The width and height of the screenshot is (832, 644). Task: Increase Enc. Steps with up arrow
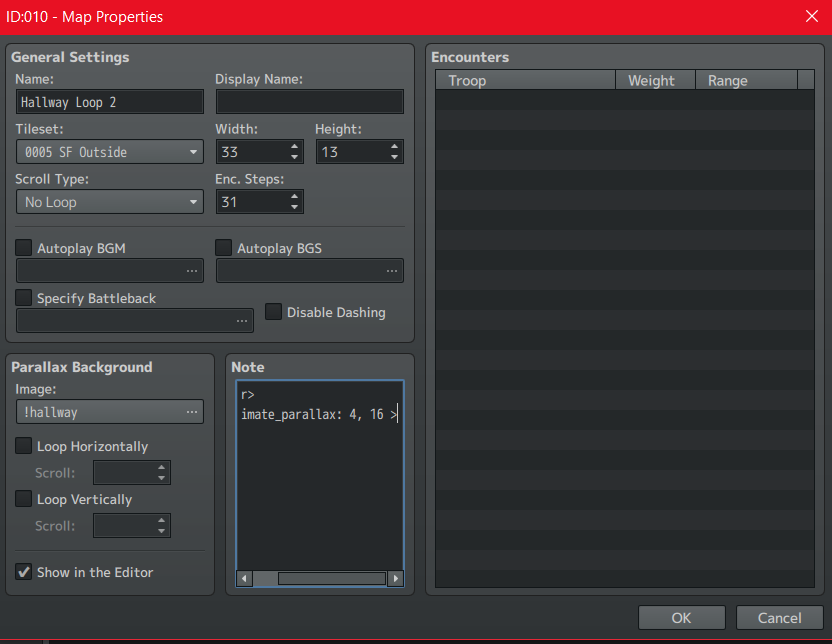click(x=294, y=196)
